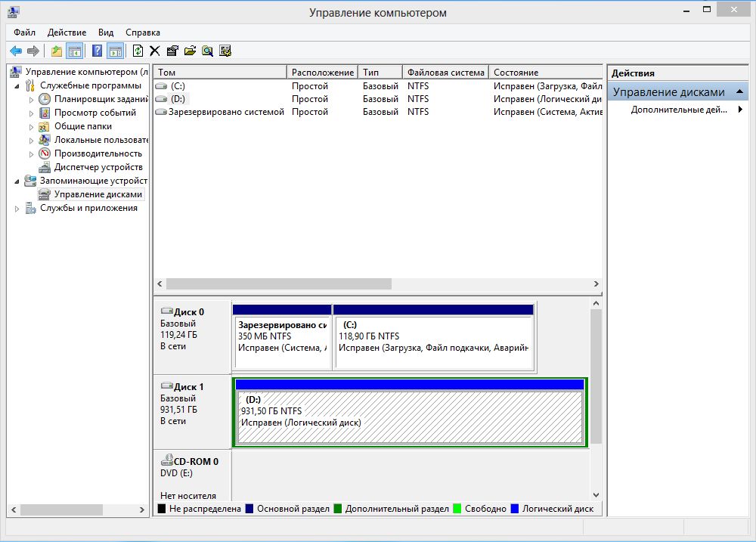Screen dimensions: 756x542
Task: Select Запоминающие устройства tree node
Action: [x=94, y=181]
